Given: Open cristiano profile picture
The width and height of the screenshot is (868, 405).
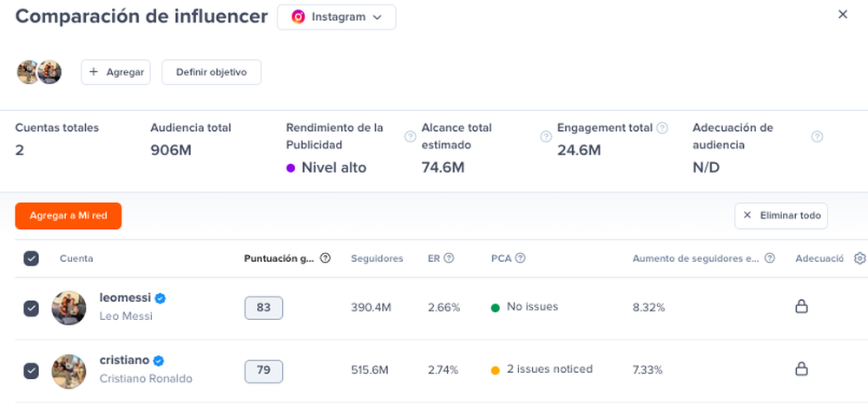Looking at the screenshot, I should click(x=69, y=371).
